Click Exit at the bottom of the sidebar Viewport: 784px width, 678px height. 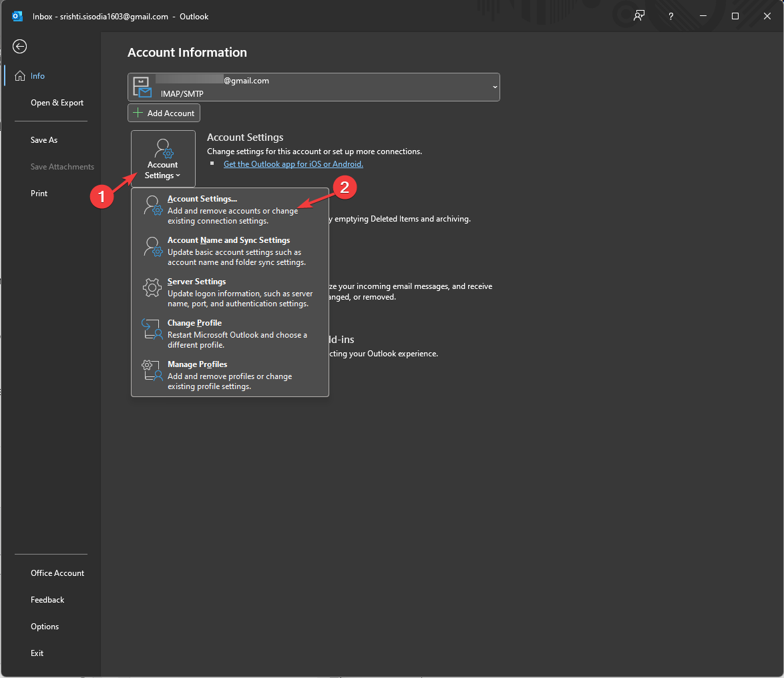point(37,653)
